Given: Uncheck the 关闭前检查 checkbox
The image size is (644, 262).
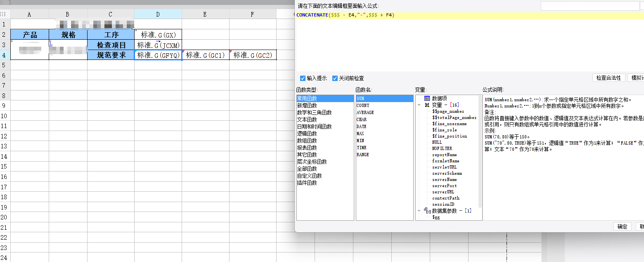Looking at the screenshot, I should click(335, 78).
